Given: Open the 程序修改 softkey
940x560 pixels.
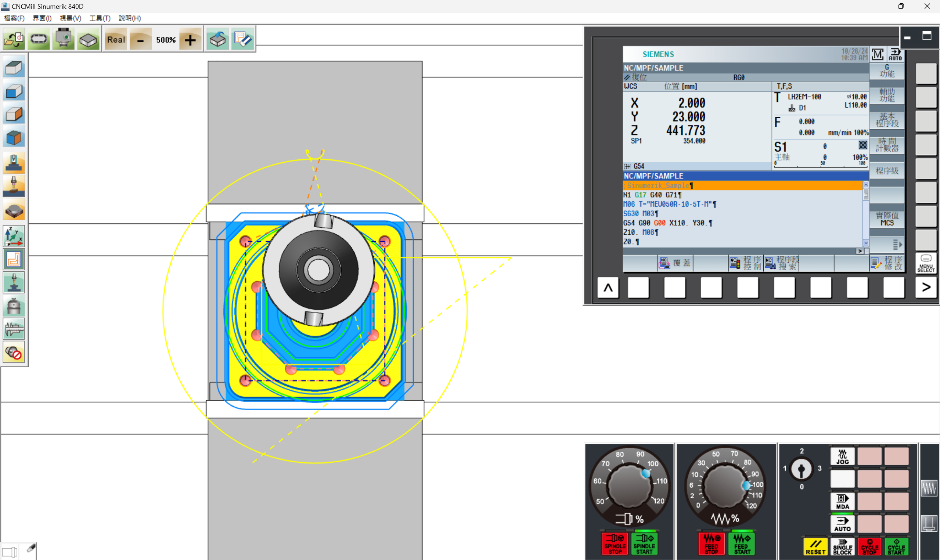Looking at the screenshot, I should click(886, 263).
